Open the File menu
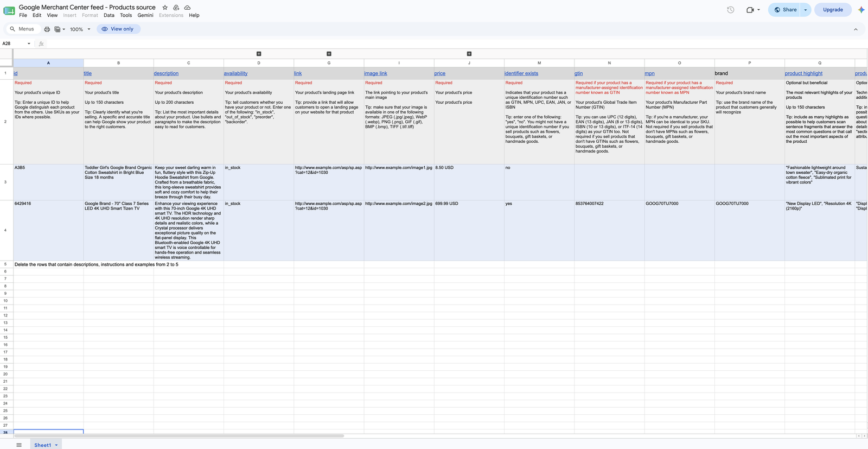The height and width of the screenshot is (449, 868). pyautogui.click(x=23, y=16)
